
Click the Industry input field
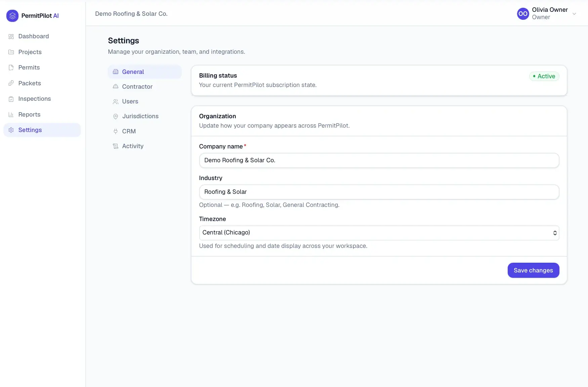click(x=379, y=192)
